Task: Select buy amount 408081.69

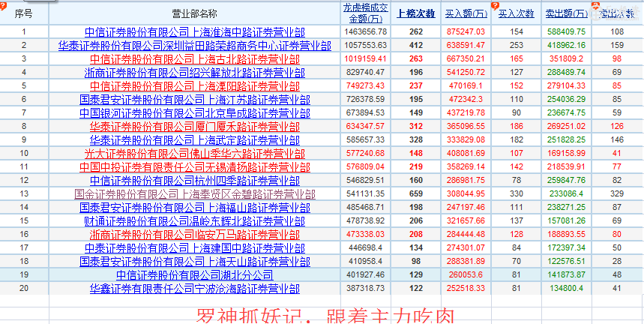Action: coord(466,154)
